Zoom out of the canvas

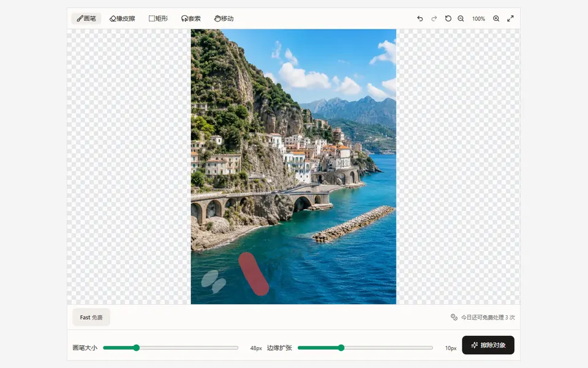click(461, 18)
